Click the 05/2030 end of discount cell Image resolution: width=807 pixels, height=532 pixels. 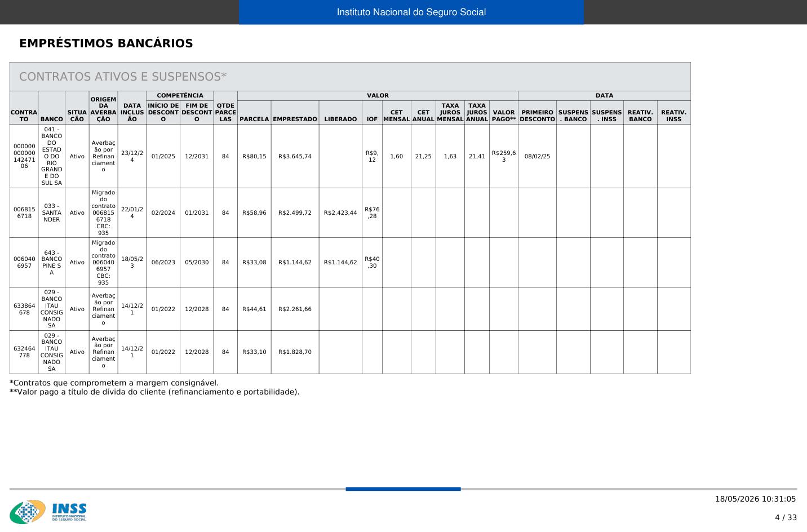coord(197,262)
